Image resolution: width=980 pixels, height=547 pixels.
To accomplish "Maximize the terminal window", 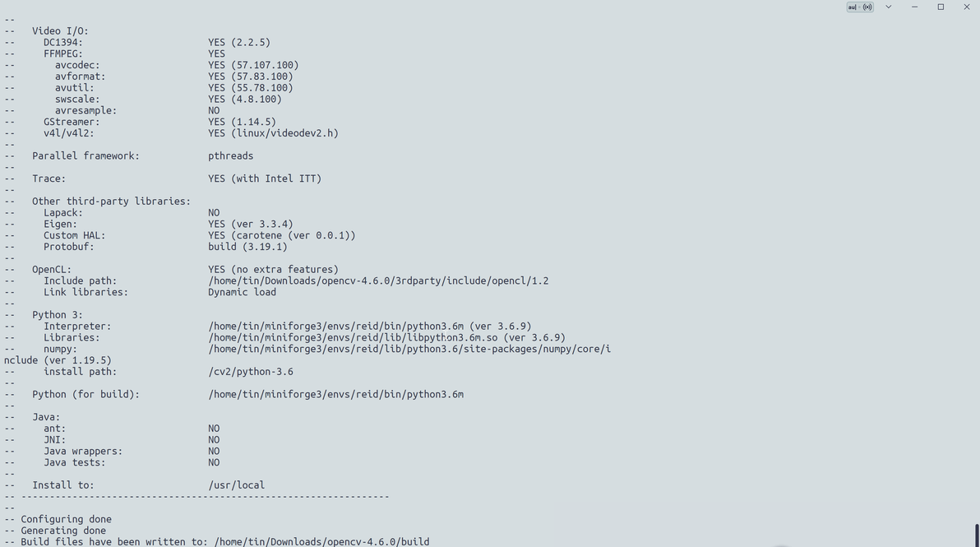I will 941,7.
